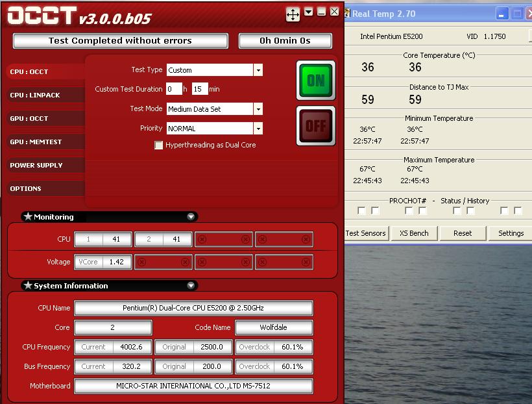
Task: Collapse the System Information section arrow
Action: (x=191, y=285)
